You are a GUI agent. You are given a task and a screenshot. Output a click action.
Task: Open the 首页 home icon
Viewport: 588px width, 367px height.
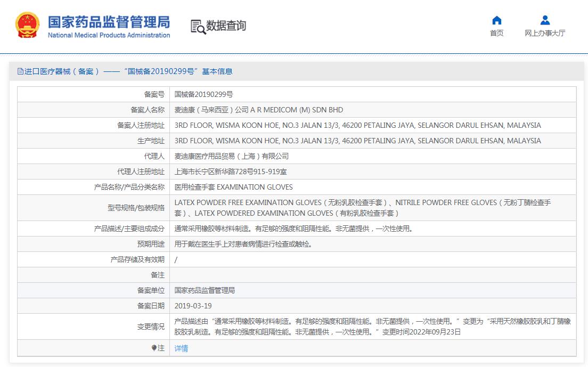click(x=497, y=20)
